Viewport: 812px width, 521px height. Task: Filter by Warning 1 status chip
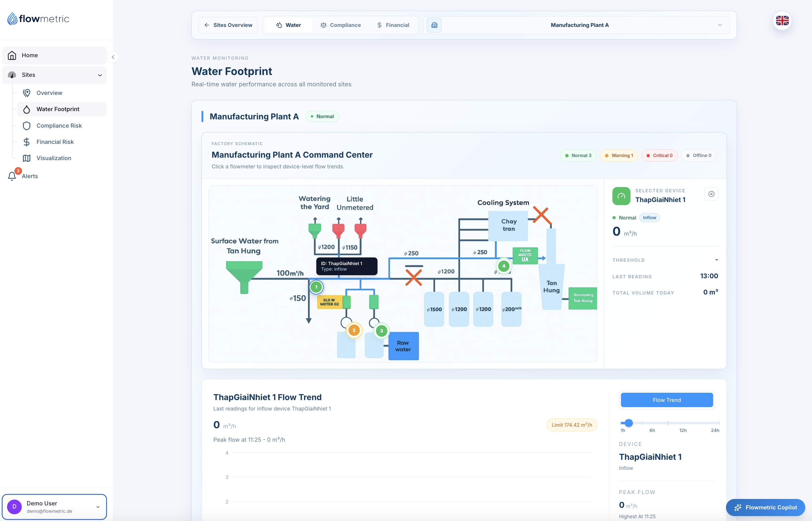(618, 156)
